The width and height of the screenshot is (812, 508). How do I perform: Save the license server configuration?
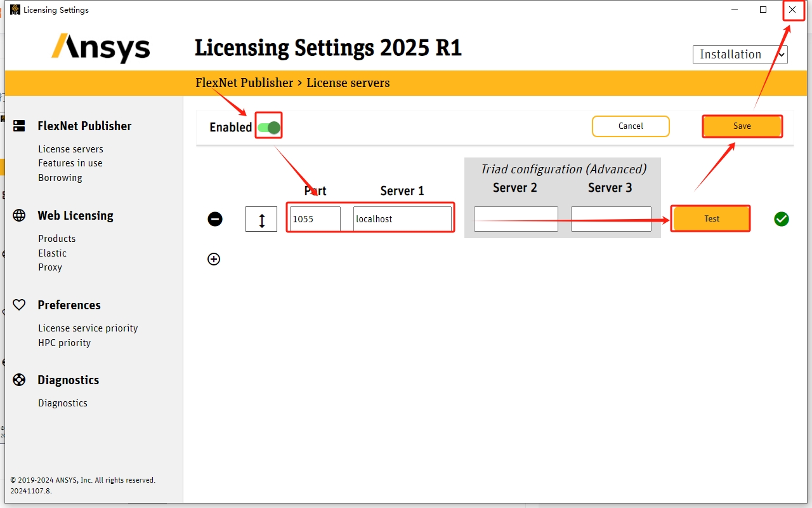[x=742, y=126]
